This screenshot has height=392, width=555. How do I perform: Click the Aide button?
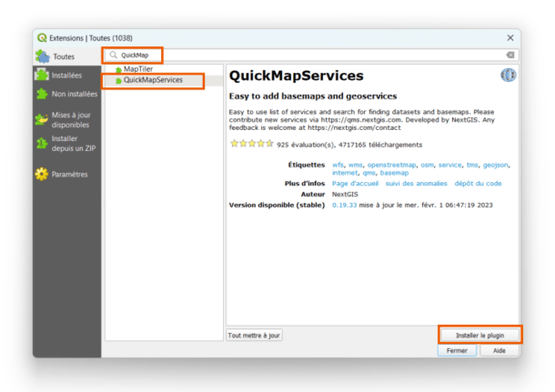pos(499,350)
